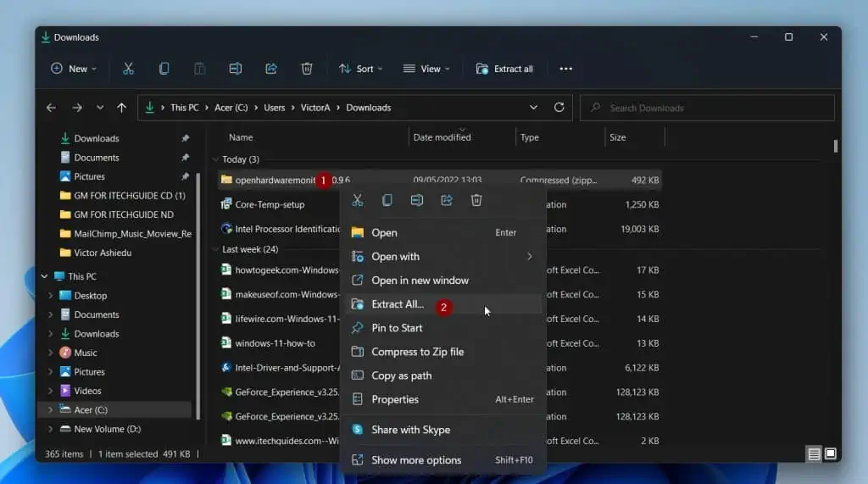Choose Show more options

pos(442,460)
